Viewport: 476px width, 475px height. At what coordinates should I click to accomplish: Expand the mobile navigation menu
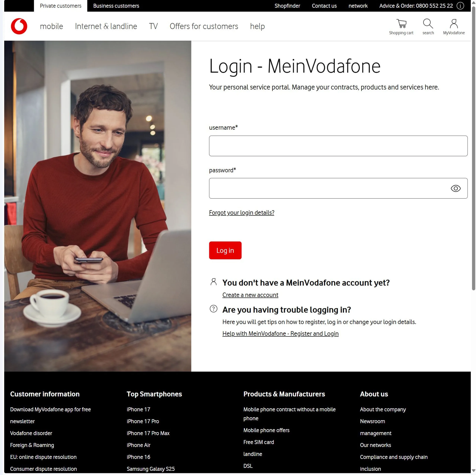(x=52, y=26)
